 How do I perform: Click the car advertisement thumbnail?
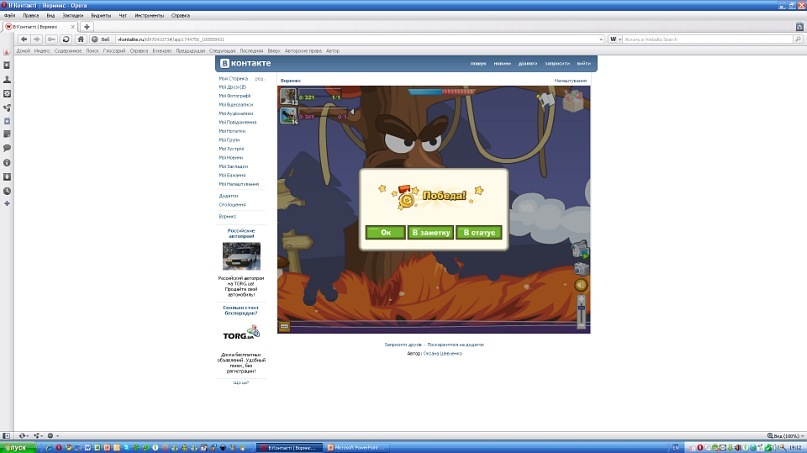click(241, 256)
